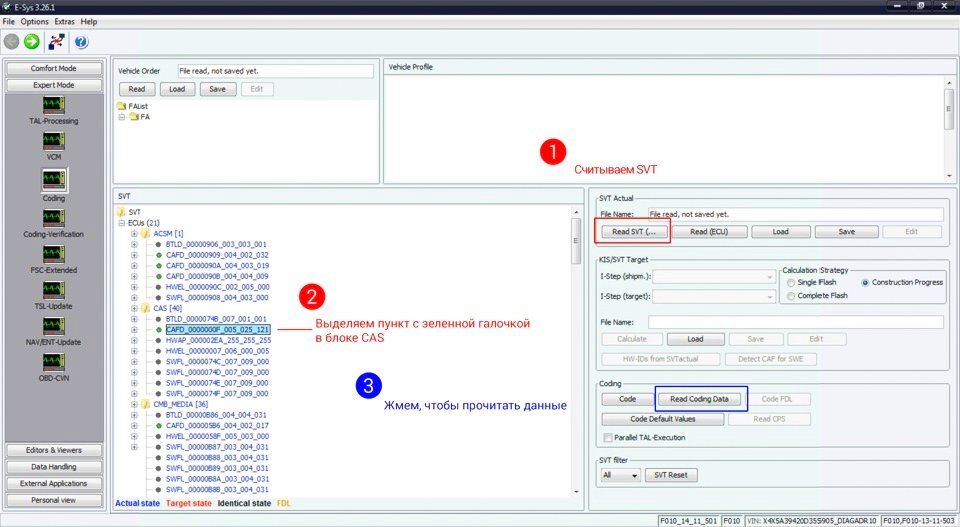
Task: Click the SVT Reset button
Action: [670, 475]
